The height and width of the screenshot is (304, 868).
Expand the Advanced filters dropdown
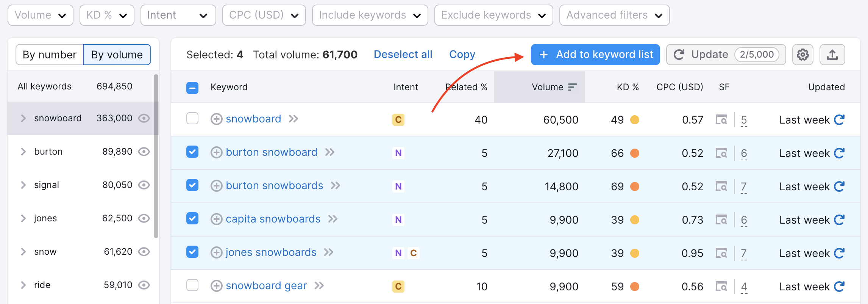pos(614,15)
